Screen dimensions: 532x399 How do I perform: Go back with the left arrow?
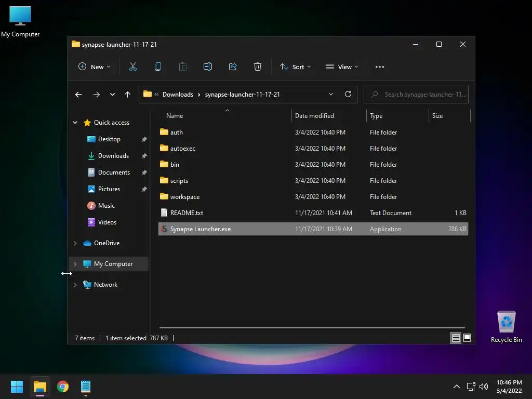(78, 95)
